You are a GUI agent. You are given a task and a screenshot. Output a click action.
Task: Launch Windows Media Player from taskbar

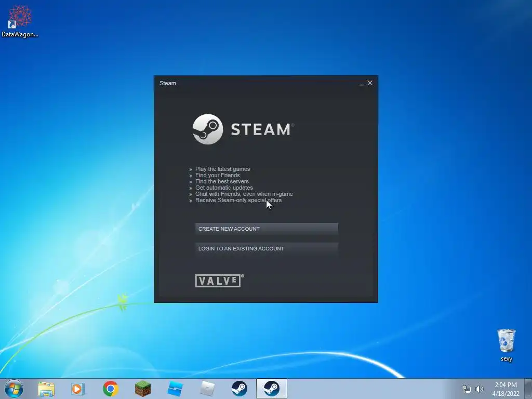78,389
